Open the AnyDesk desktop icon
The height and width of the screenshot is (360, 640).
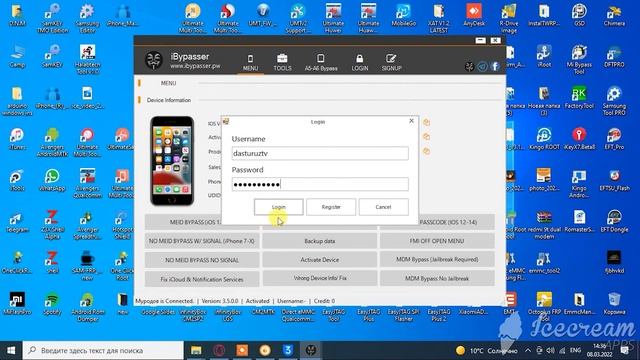[x=473, y=16]
